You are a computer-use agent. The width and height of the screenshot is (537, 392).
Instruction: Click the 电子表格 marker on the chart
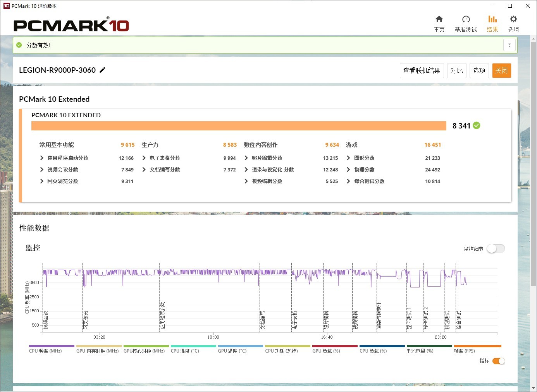pos(295,320)
